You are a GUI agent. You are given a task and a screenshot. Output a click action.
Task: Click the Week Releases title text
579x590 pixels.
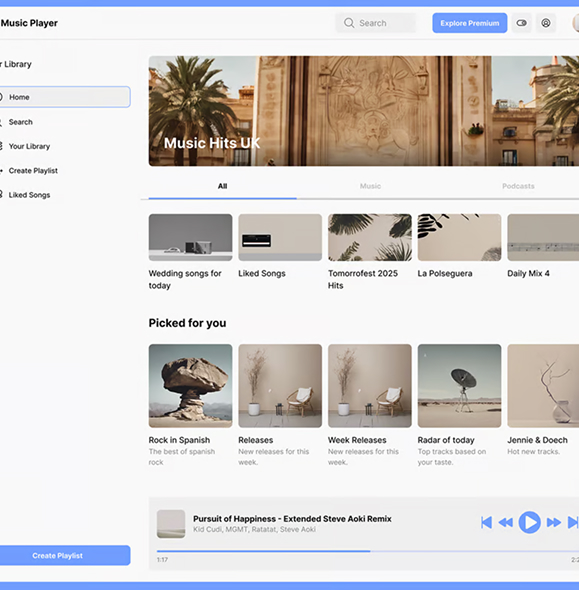tap(357, 440)
